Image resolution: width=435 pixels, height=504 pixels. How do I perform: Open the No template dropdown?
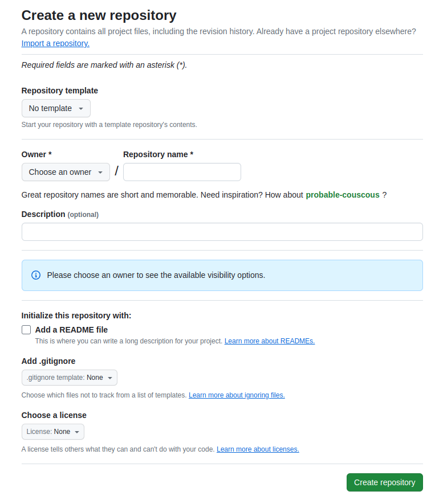56,108
